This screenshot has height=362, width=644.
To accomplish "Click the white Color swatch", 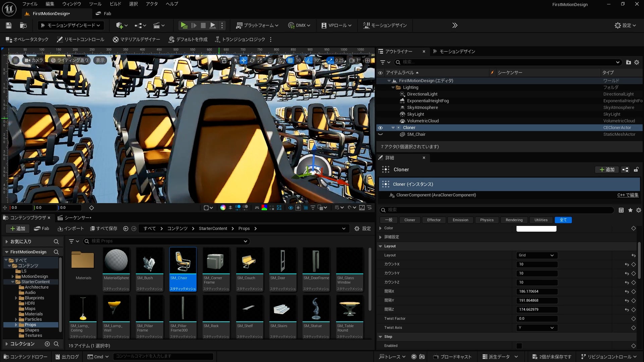I will (x=536, y=229).
